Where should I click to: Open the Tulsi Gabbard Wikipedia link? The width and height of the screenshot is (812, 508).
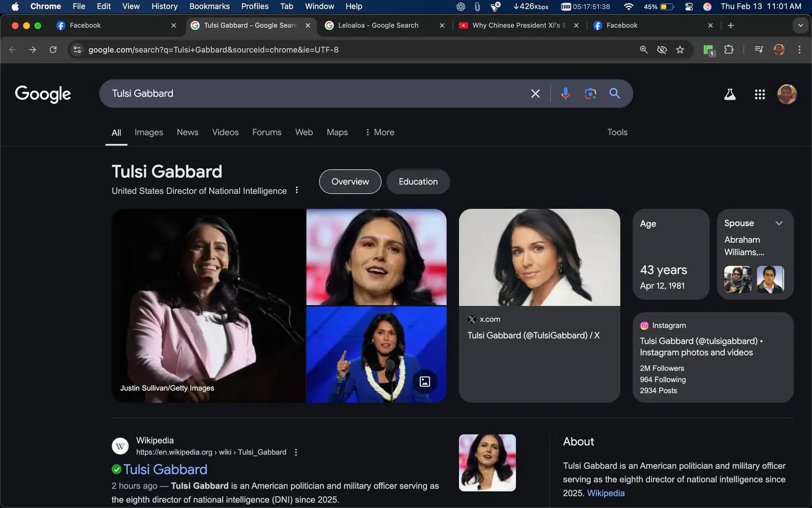pos(164,469)
